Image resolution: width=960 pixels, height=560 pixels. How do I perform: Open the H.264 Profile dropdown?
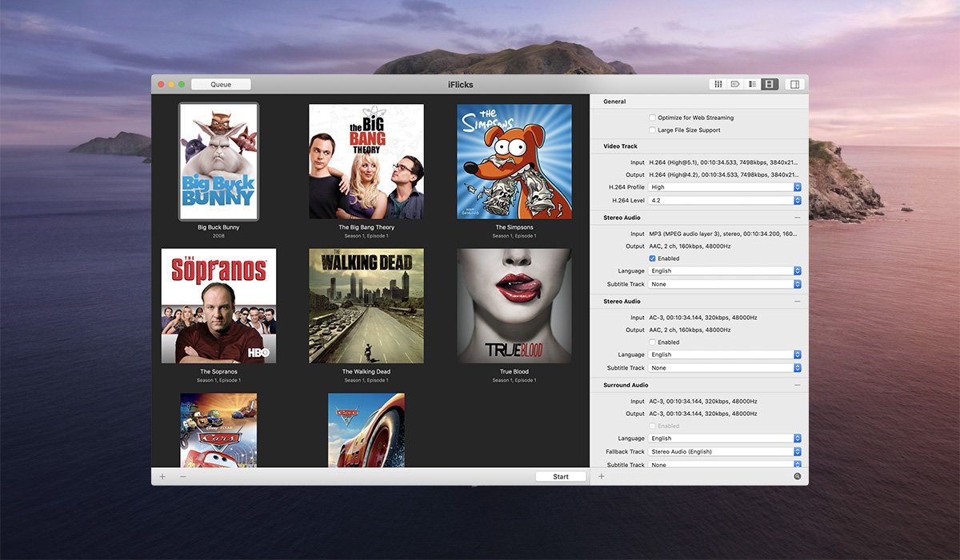(x=724, y=187)
